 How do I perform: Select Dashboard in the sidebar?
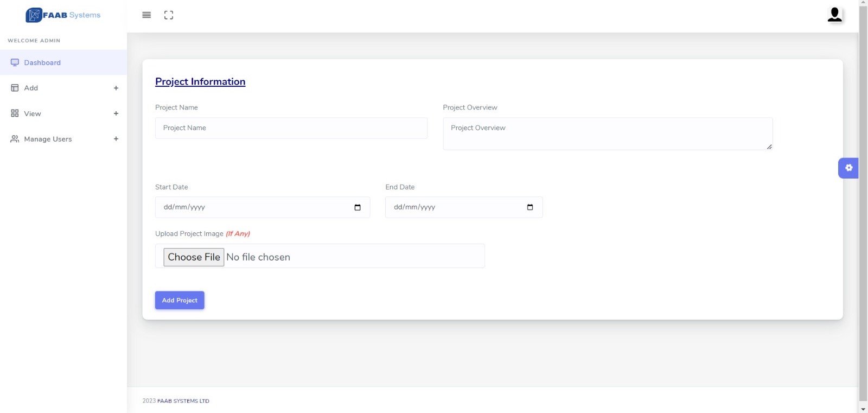[x=42, y=62]
